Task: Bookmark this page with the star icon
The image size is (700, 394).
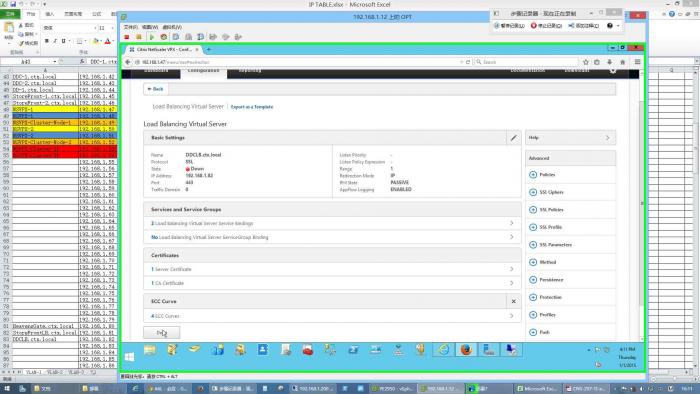Action: coord(586,62)
